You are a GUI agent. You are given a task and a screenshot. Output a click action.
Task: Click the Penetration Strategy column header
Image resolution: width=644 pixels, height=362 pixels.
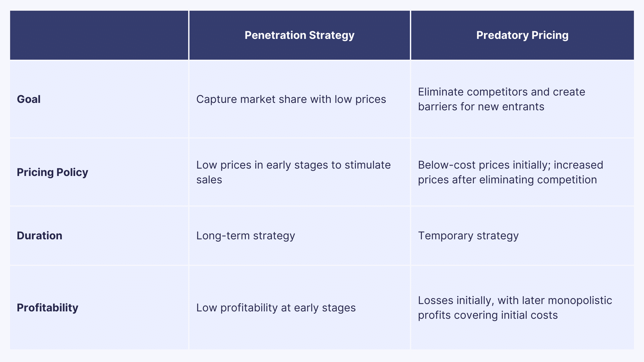coord(299,35)
